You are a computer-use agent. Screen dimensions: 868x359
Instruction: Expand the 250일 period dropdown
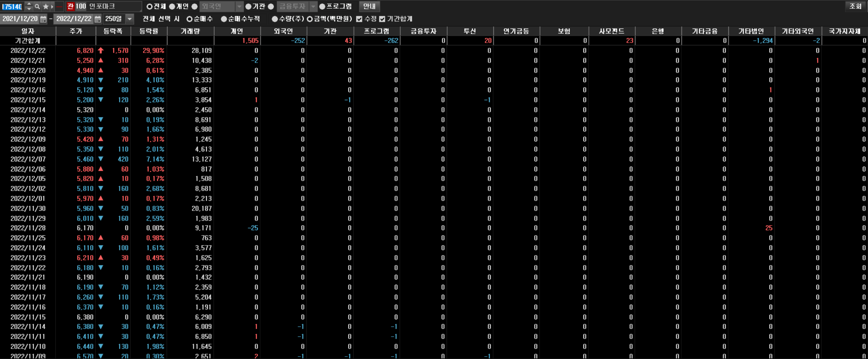(x=130, y=19)
